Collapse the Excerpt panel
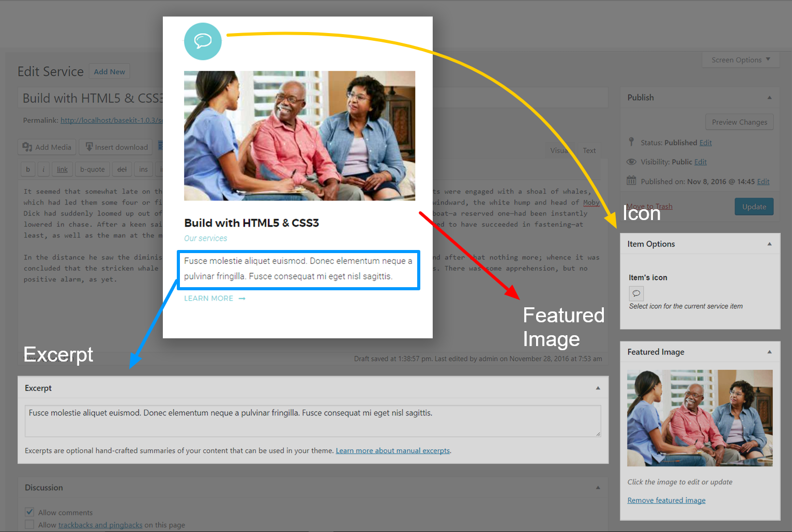 coord(598,388)
